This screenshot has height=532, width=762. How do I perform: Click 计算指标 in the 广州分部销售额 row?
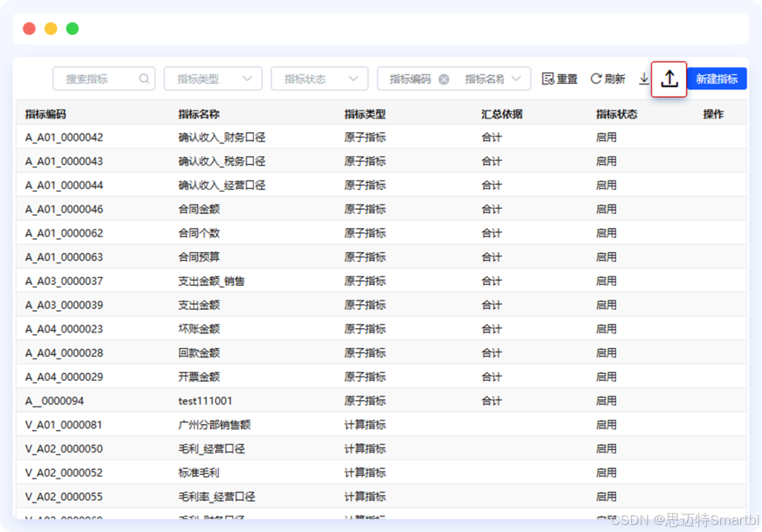[365, 425]
